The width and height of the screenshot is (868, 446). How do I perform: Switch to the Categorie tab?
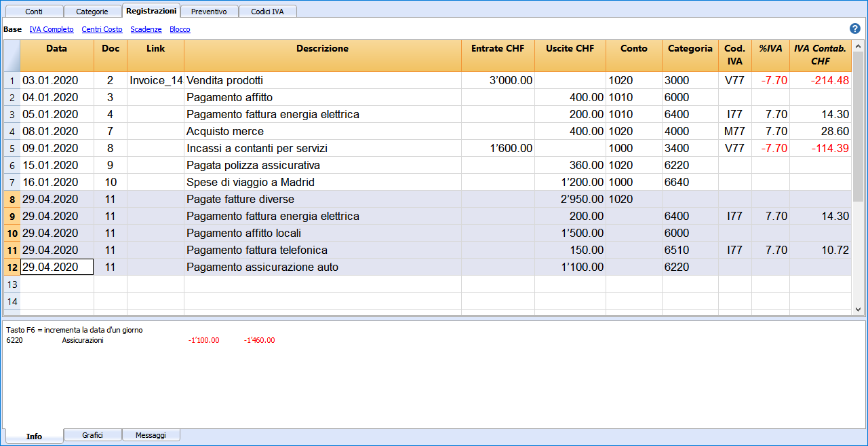(x=92, y=12)
